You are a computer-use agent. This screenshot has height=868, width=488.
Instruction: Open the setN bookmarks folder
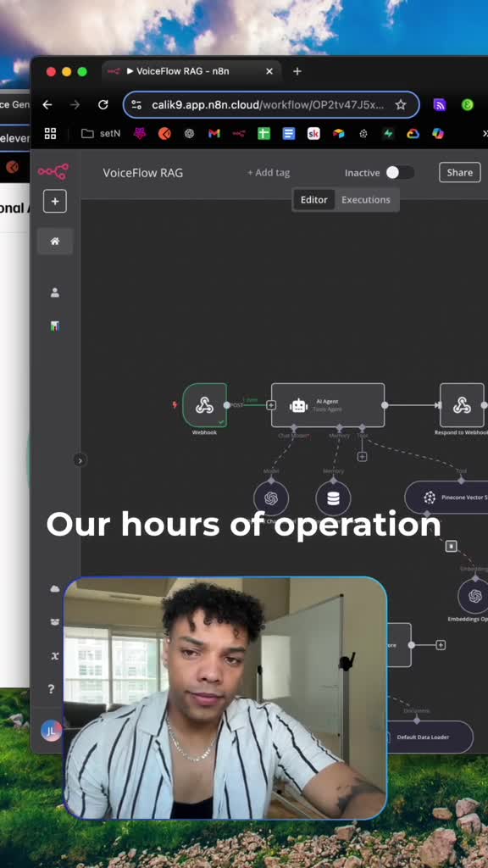pos(101,133)
